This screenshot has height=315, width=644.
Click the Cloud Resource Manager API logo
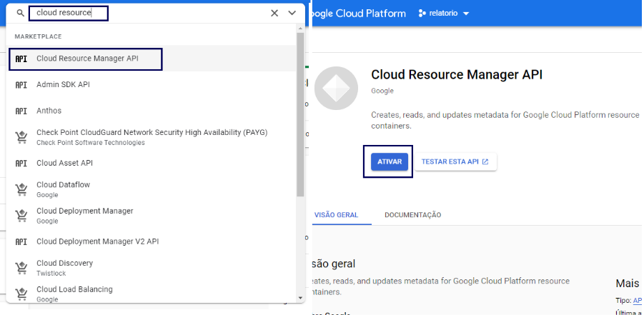point(336,89)
